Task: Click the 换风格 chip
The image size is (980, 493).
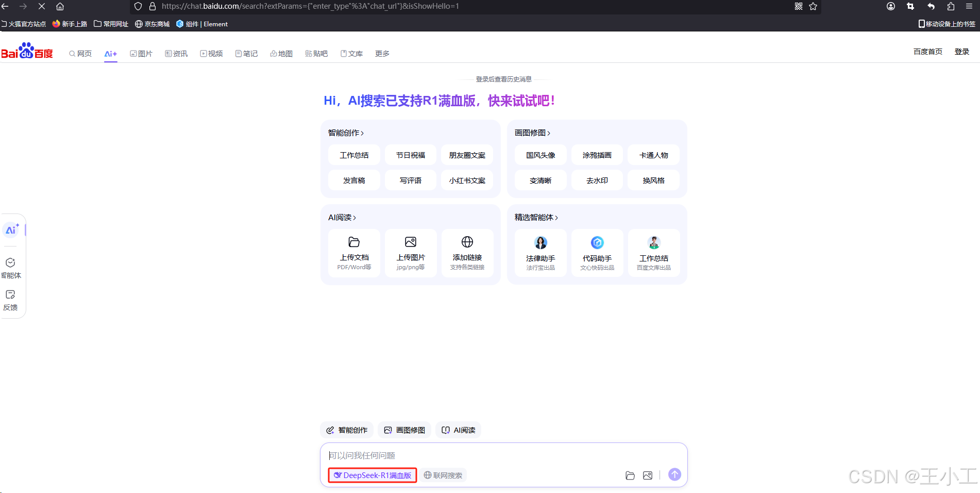Action: [x=654, y=180]
